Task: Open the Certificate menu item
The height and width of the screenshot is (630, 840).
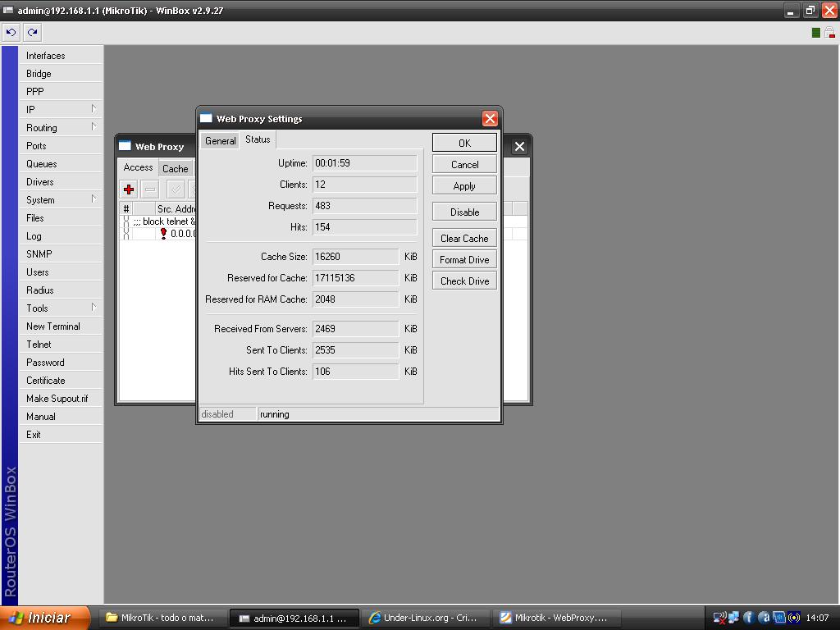Action: [61, 381]
